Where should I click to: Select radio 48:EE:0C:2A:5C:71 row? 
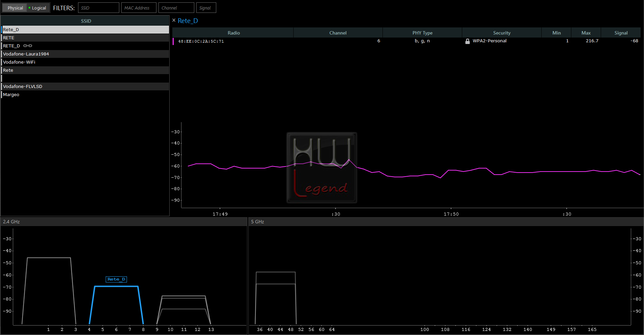(x=406, y=41)
